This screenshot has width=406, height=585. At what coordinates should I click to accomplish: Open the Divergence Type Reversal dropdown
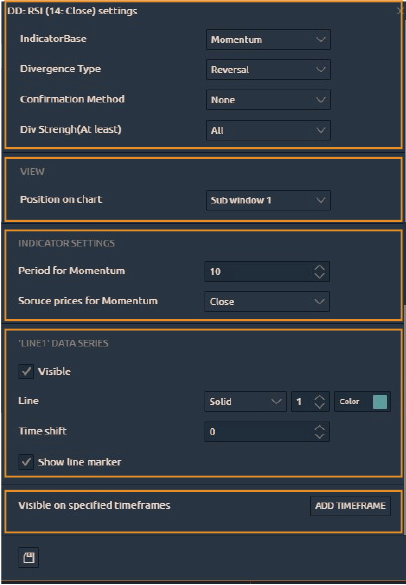click(268, 70)
